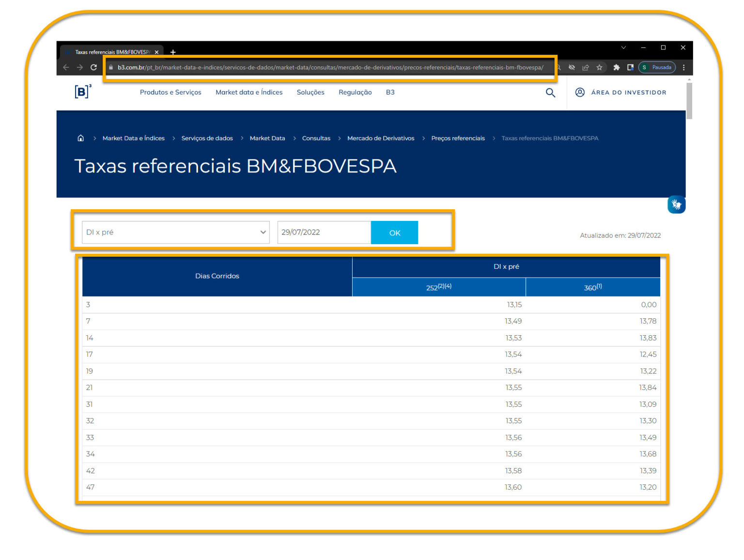Click the browser forward arrow

[80, 67]
